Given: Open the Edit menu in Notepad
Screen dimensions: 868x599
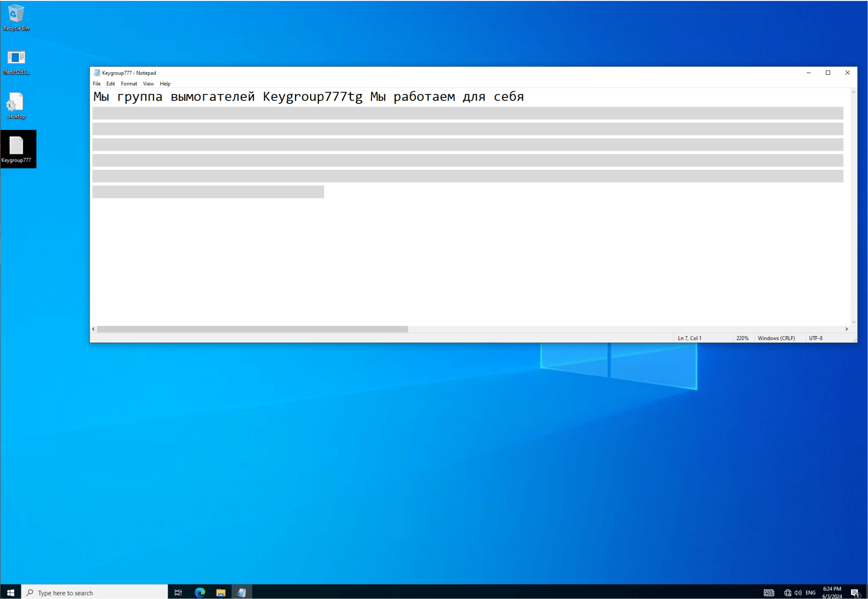Looking at the screenshot, I should coord(111,84).
